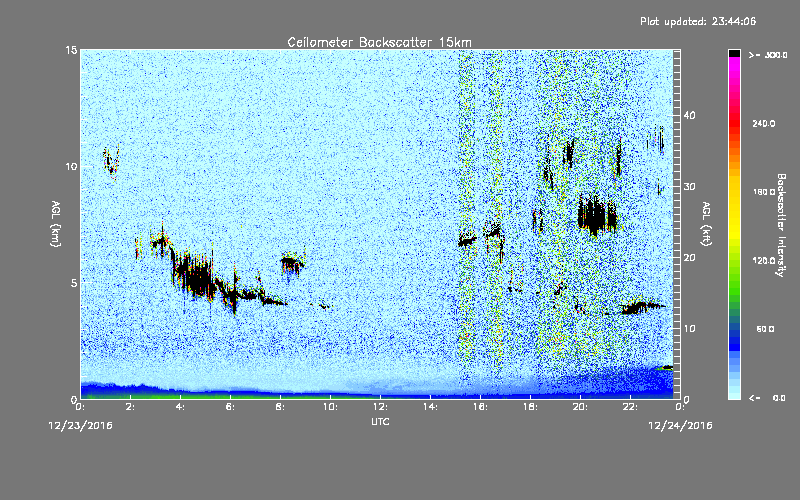Pick the black top segment of colorbar
This screenshot has width=800, height=500.
734,53
